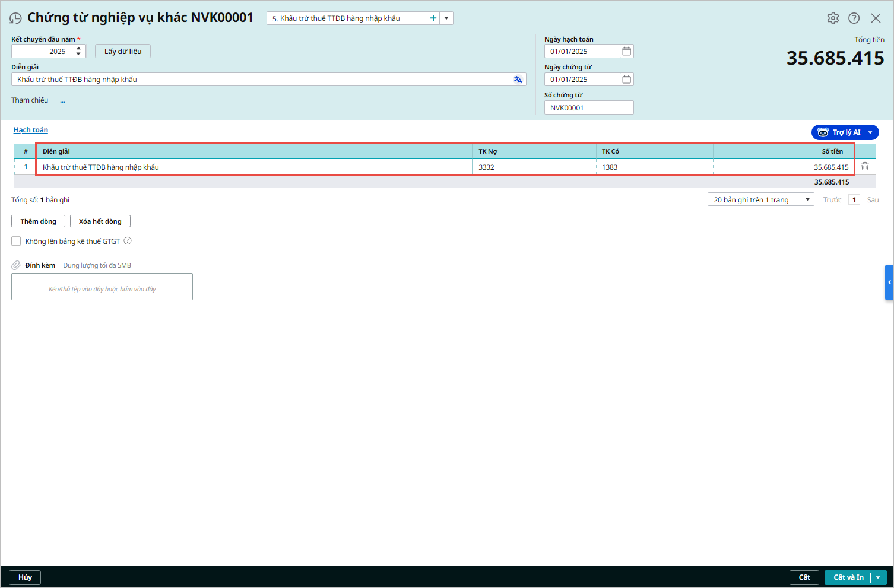Click the history icon beside voucher title
The image size is (894, 588).
click(15, 18)
